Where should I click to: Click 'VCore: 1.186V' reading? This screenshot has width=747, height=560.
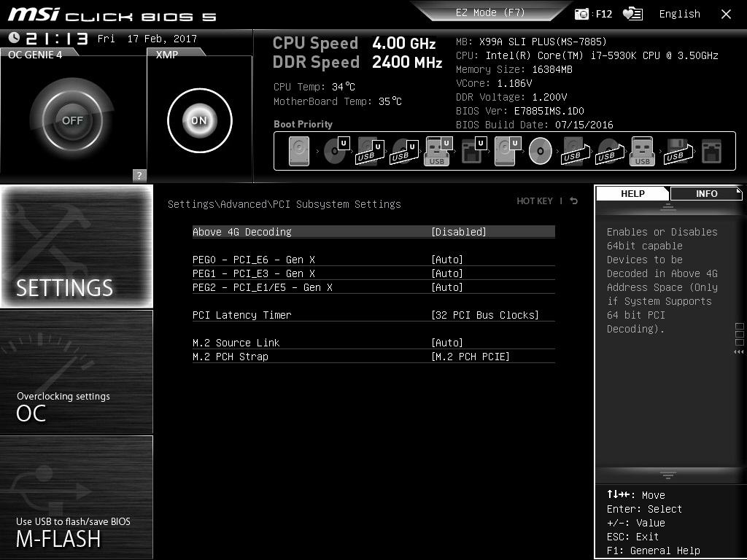(x=494, y=83)
